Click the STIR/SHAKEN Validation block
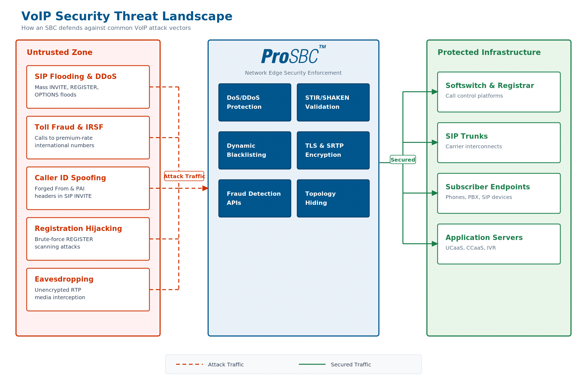 (x=333, y=102)
